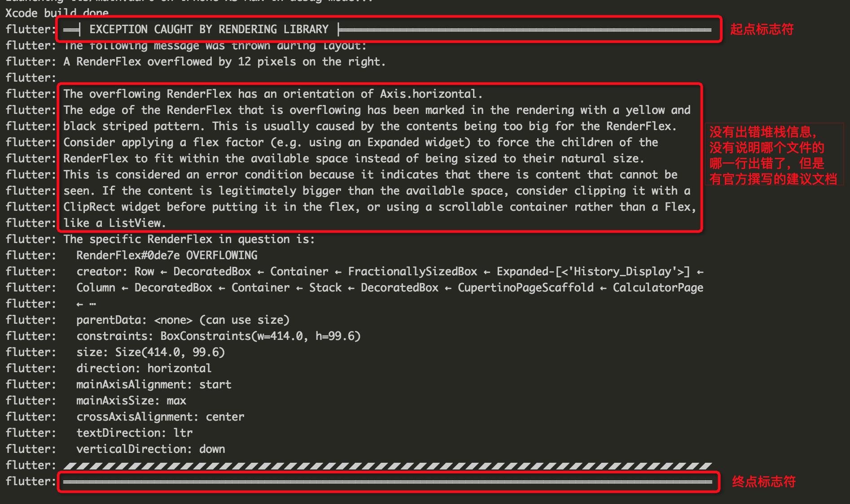
Task: Click the red 终点标志符 annotation label
Action: 764,482
